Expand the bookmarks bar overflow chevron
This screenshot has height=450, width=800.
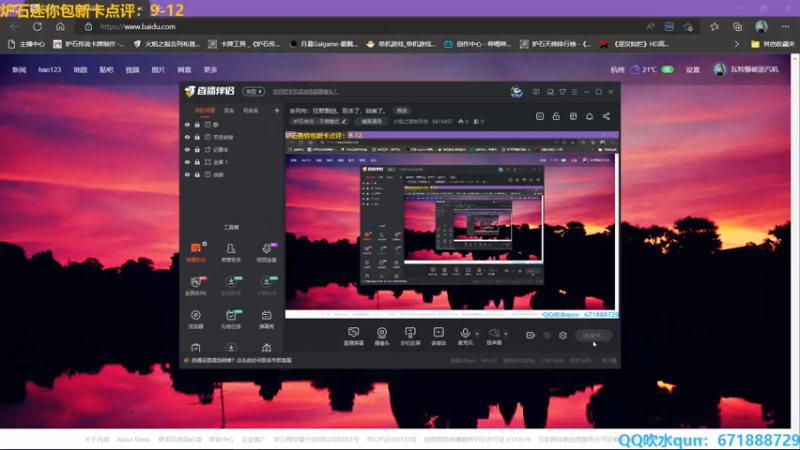(736, 44)
